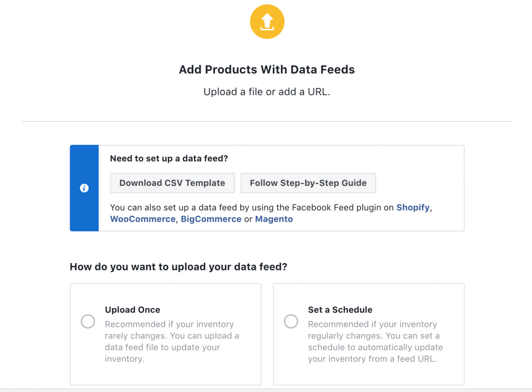Click the data feed upload question heading
Viewport: 532px width, 392px height.
(x=180, y=267)
